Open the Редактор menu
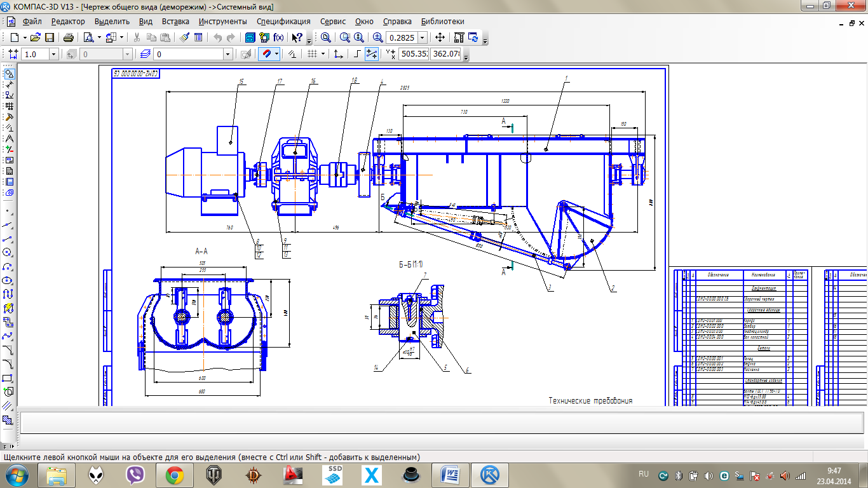868x488 pixels. point(68,21)
